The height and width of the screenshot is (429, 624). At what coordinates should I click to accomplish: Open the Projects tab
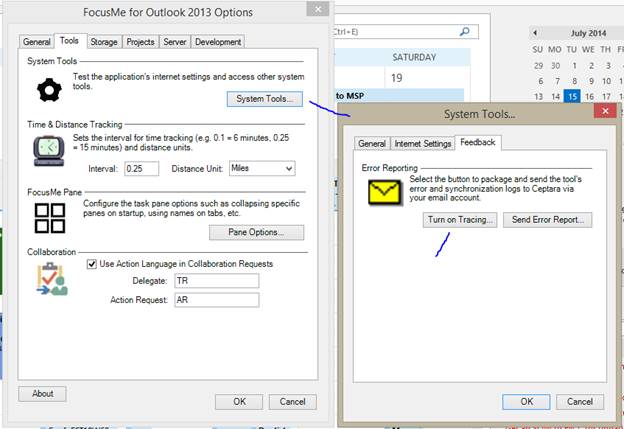140,42
